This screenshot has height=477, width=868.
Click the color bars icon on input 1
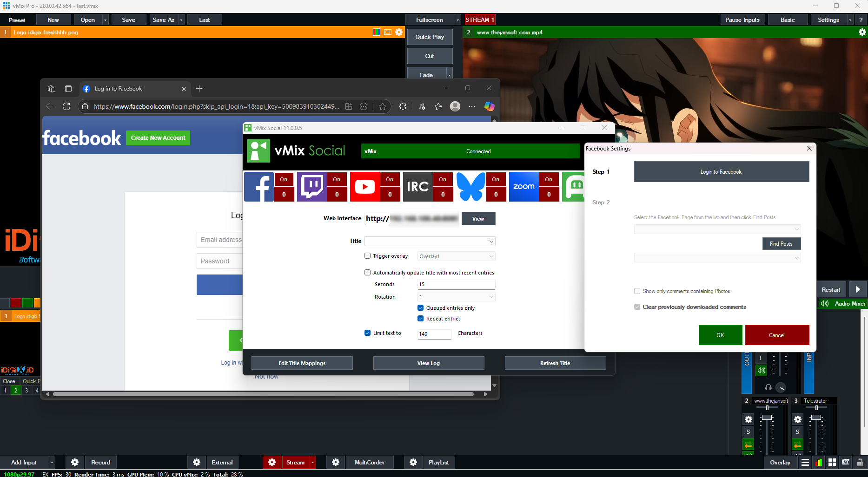point(377,32)
